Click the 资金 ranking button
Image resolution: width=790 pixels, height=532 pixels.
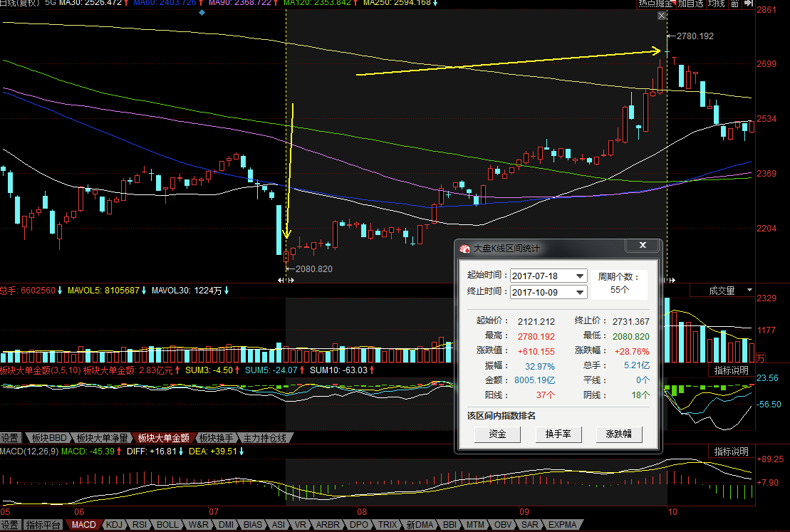[497, 434]
